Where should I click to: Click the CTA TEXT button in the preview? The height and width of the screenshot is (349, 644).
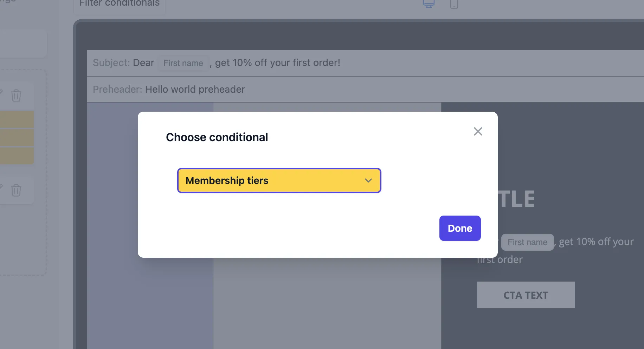click(525, 295)
